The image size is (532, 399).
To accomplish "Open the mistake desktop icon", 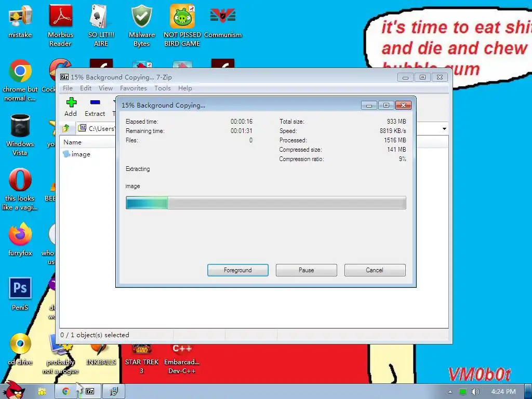I will pos(20,21).
